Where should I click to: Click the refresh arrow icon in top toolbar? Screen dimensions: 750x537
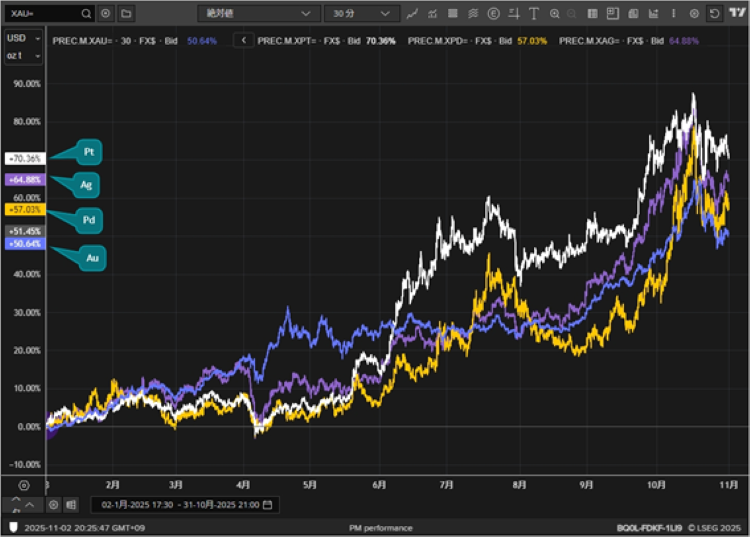tap(714, 14)
